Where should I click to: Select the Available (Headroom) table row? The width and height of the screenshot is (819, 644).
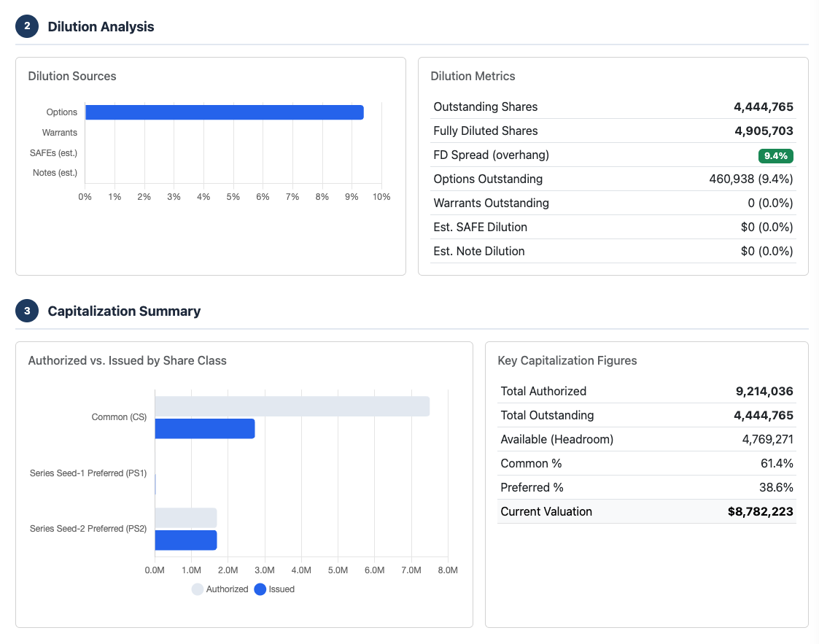coord(646,439)
